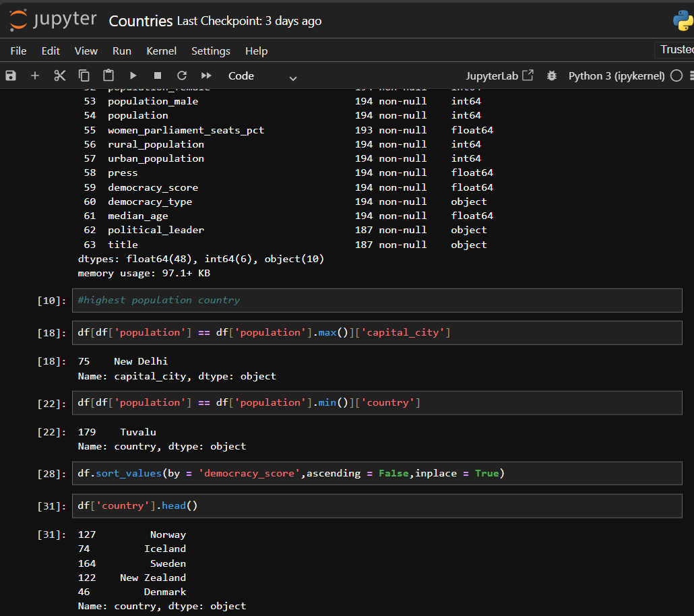The width and height of the screenshot is (694, 616).
Task: Open the Help menu
Action: (x=256, y=51)
